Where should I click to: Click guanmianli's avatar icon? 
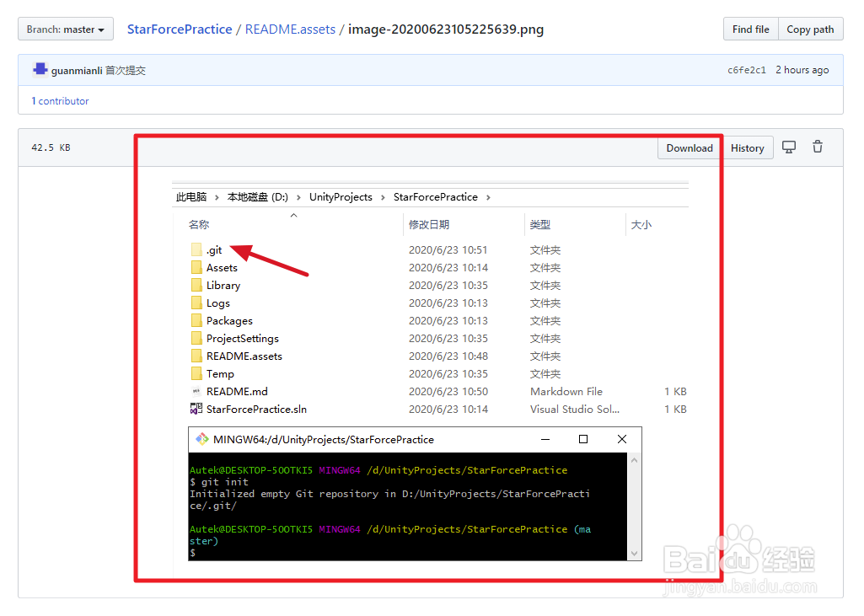[39, 69]
